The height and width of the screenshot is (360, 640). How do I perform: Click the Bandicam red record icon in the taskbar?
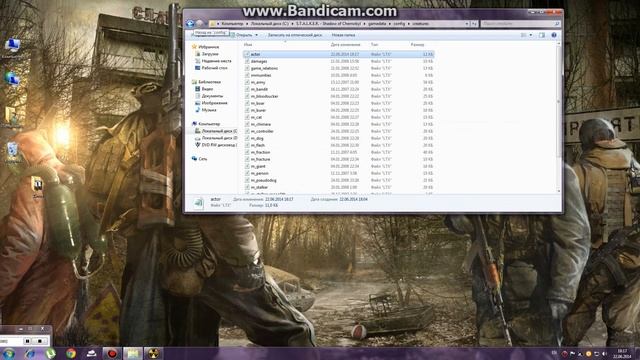112,353
